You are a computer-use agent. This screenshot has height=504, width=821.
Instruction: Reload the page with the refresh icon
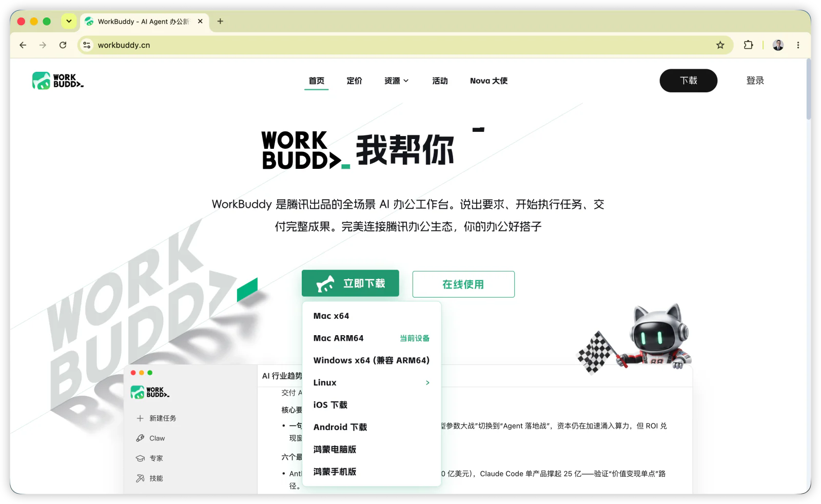click(63, 45)
